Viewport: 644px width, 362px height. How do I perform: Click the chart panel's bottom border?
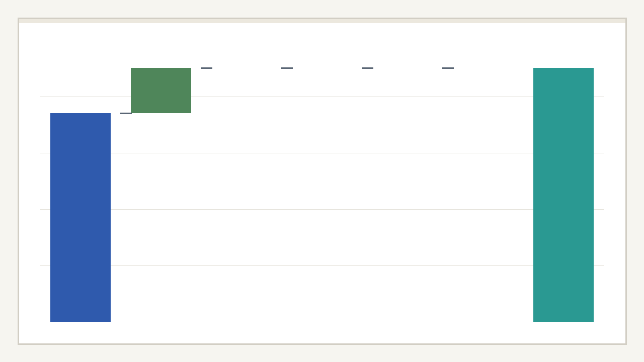[322, 344]
